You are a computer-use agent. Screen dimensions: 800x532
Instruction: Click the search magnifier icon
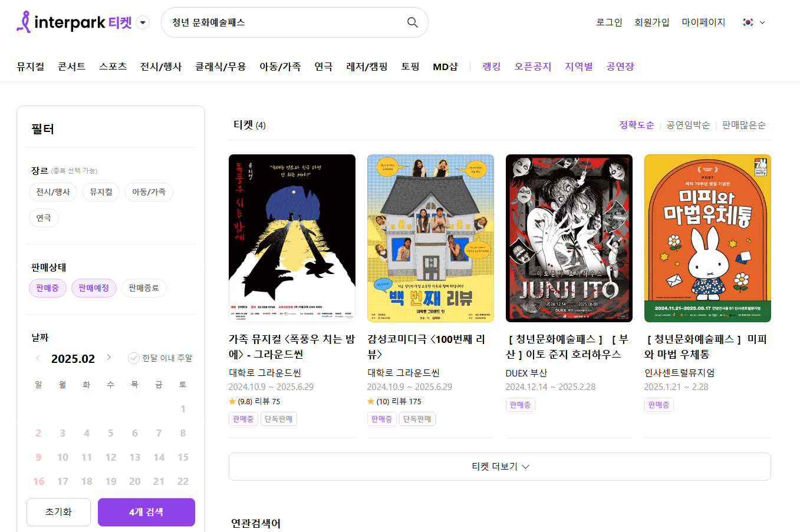(413, 22)
